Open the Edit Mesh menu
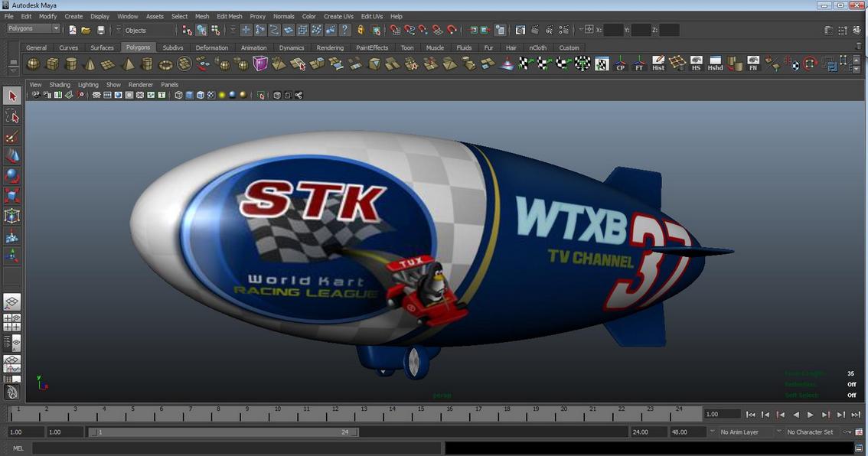 [229, 16]
